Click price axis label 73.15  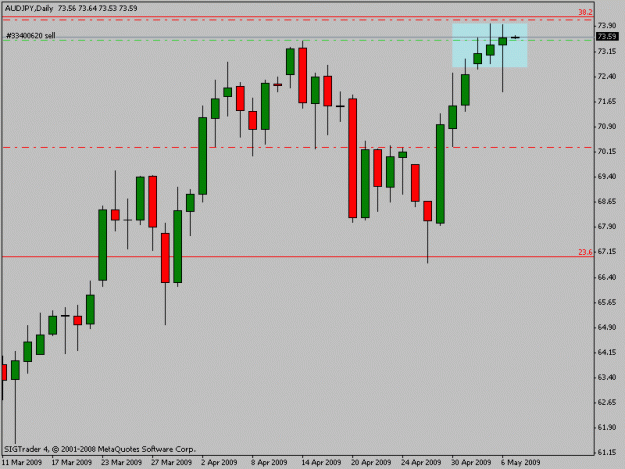pyautogui.click(x=607, y=51)
